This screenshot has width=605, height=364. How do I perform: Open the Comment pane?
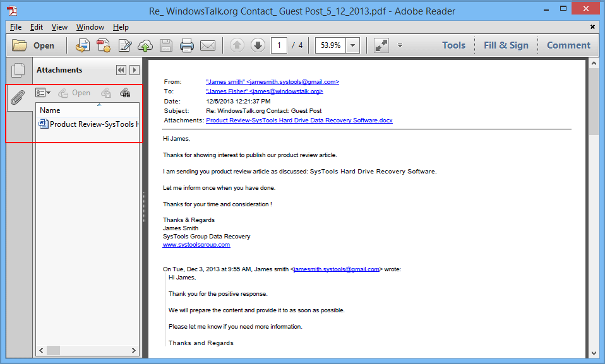(x=568, y=45)
